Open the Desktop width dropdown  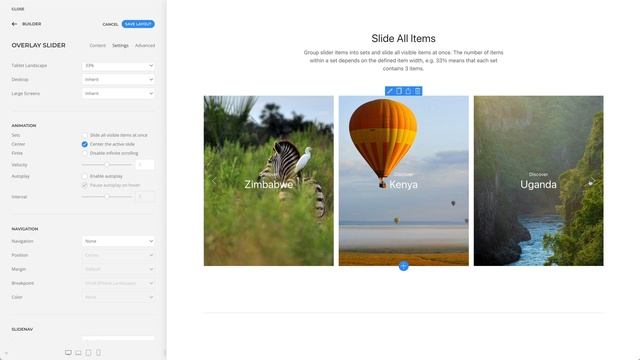(x=118, y=80)
